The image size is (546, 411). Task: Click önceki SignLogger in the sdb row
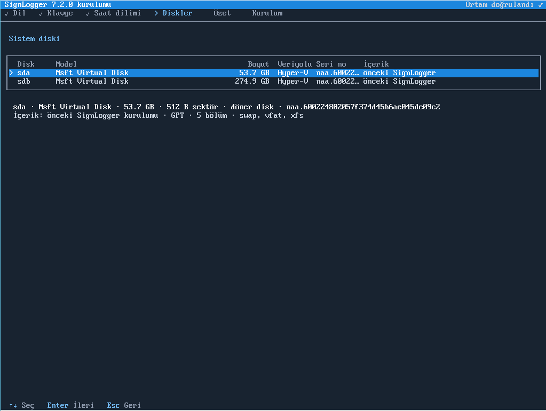399,82
